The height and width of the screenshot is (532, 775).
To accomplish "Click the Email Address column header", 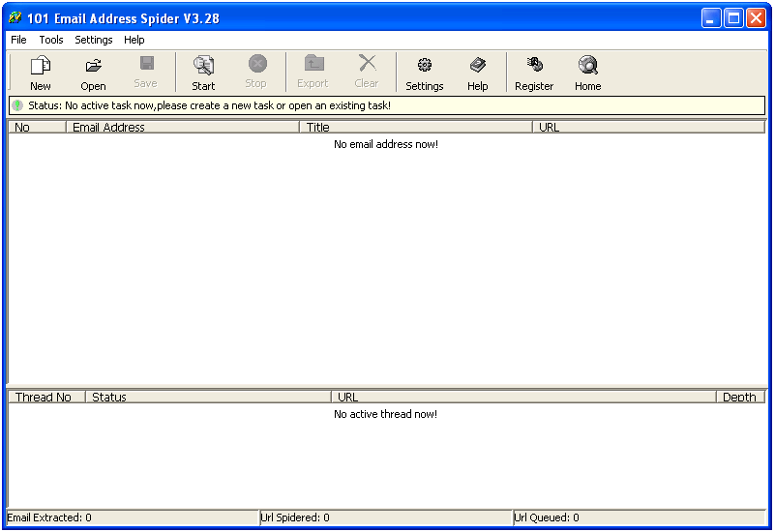I will tap(183, 127).
